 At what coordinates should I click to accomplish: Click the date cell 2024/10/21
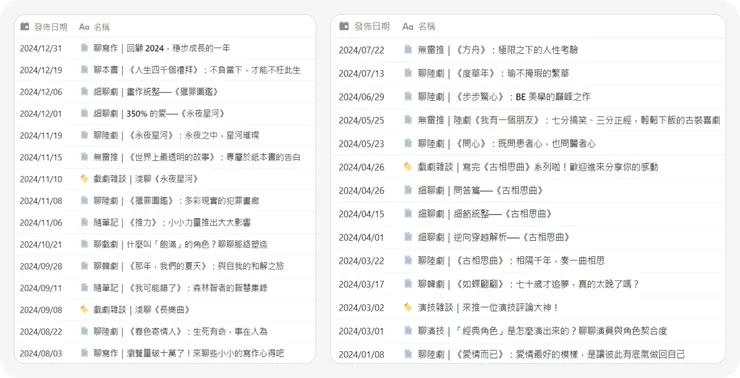[x=41, y=244]
